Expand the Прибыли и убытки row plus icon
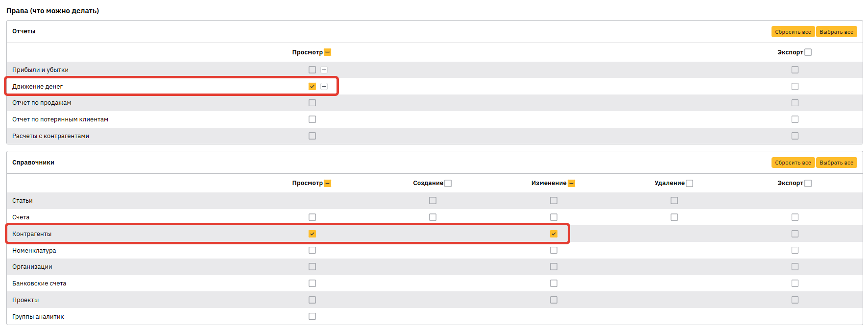Viewport: 868px width, 330px height. (324, 70)
